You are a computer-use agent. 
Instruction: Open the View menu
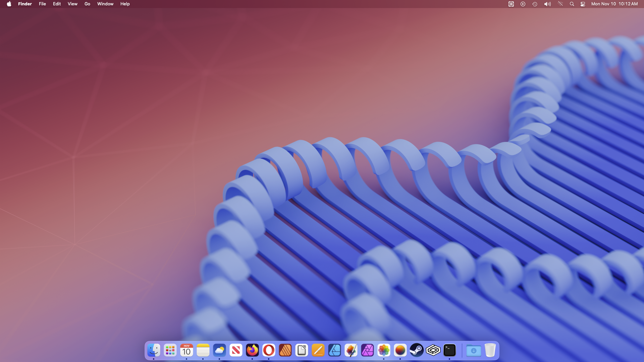point(72,4)
